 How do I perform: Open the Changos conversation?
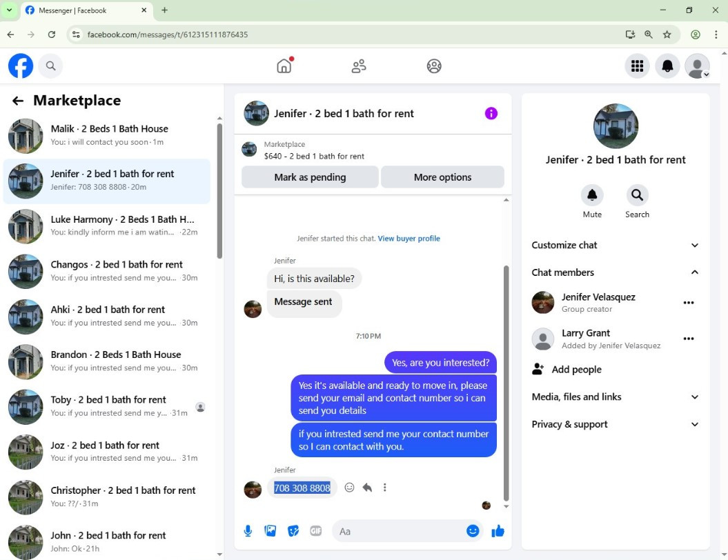[107, 271]
